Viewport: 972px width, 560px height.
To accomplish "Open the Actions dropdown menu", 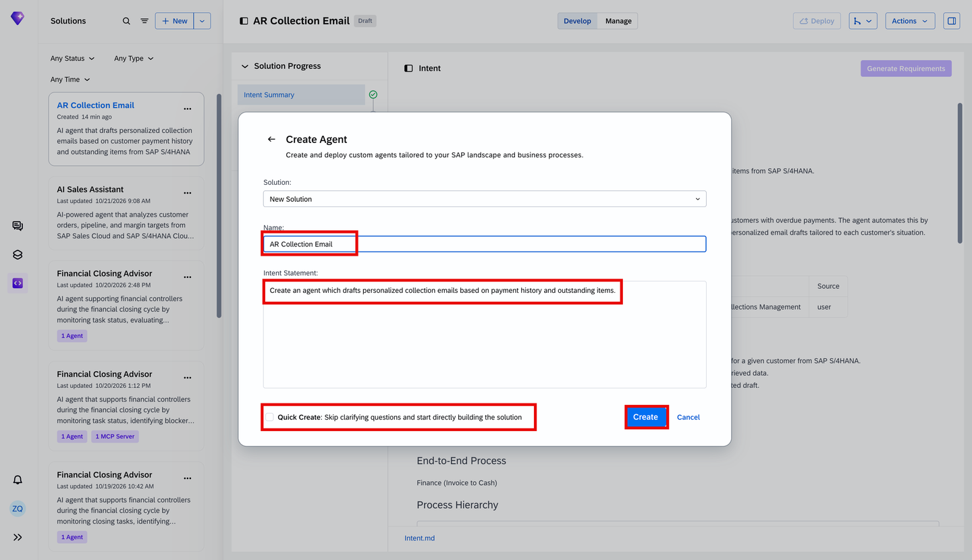I will tap(911, 21).
